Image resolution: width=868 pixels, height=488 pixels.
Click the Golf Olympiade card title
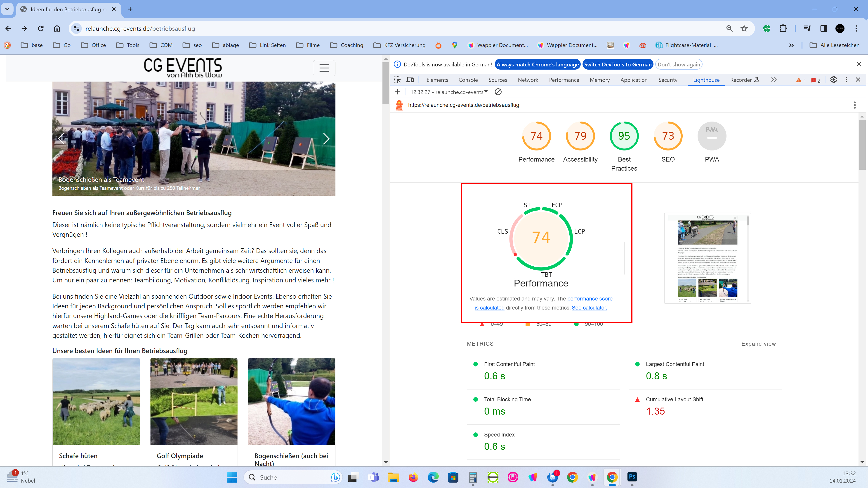click(x=180, y=456)
